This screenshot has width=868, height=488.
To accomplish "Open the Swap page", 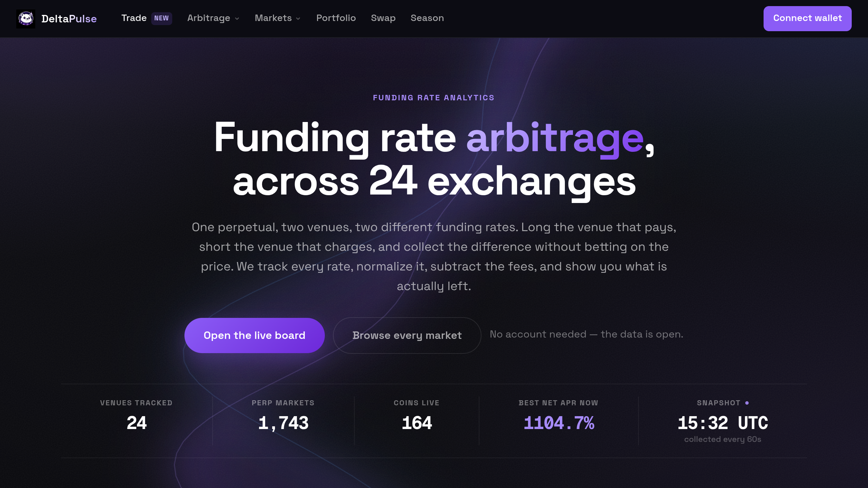I will pyautogui.click(x=383, y=18).
